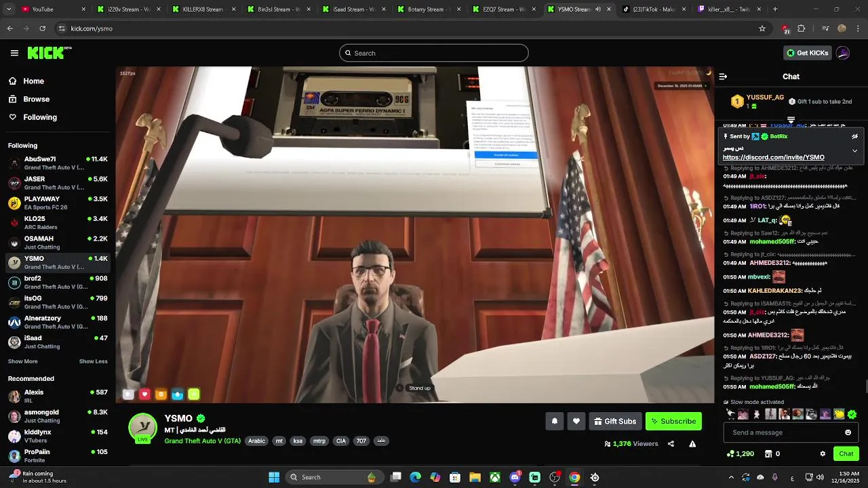Open recommended channel asmongold
This screenshot has height=488, width=868.
pyautogui.click(x=58, y=416)
